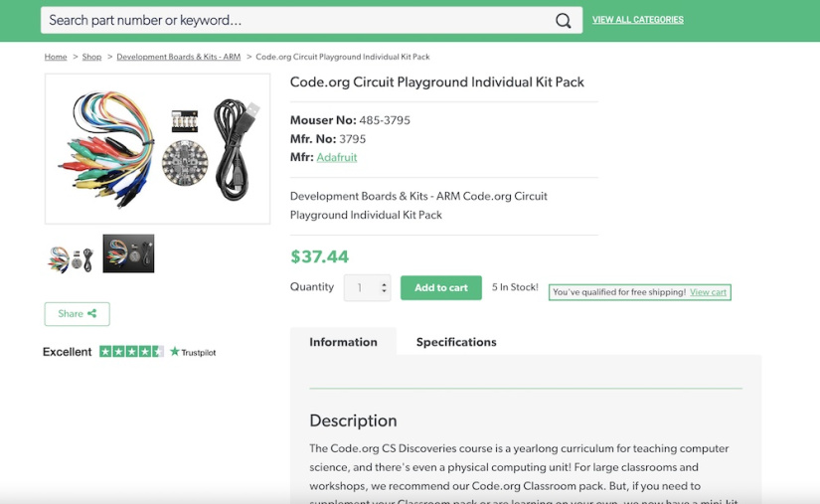Select the Information tab
This screenshot has width=820, height=504.
343,342
